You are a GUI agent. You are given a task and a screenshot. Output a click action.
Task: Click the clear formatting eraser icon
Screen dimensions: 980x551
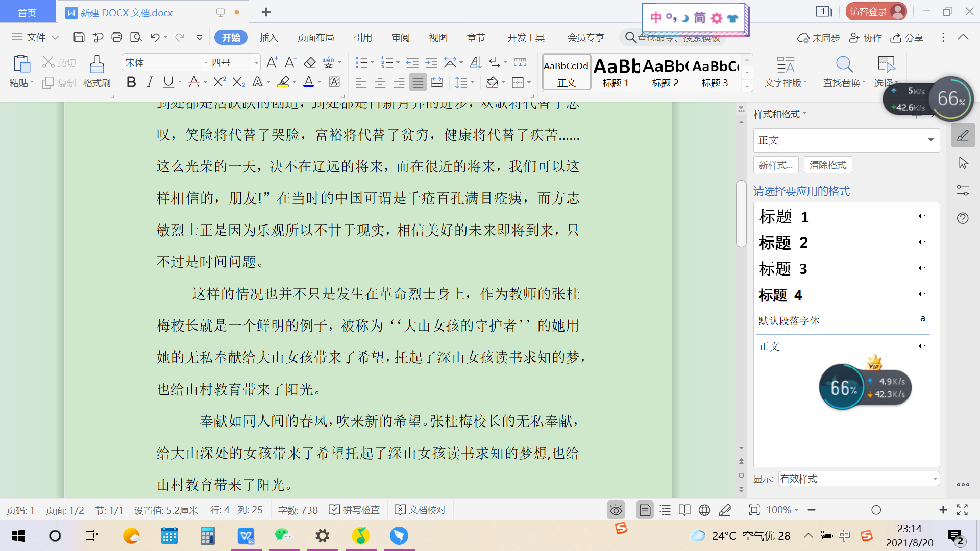310,63
